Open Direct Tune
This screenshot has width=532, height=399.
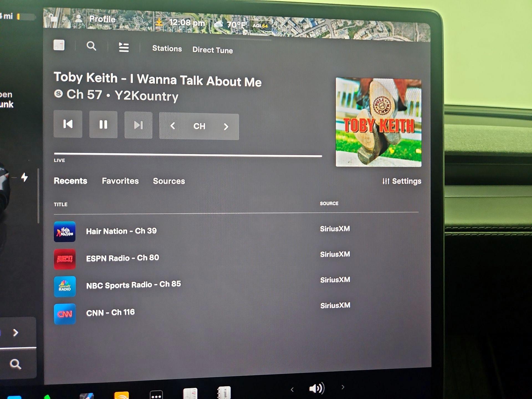tap(213, 50)
